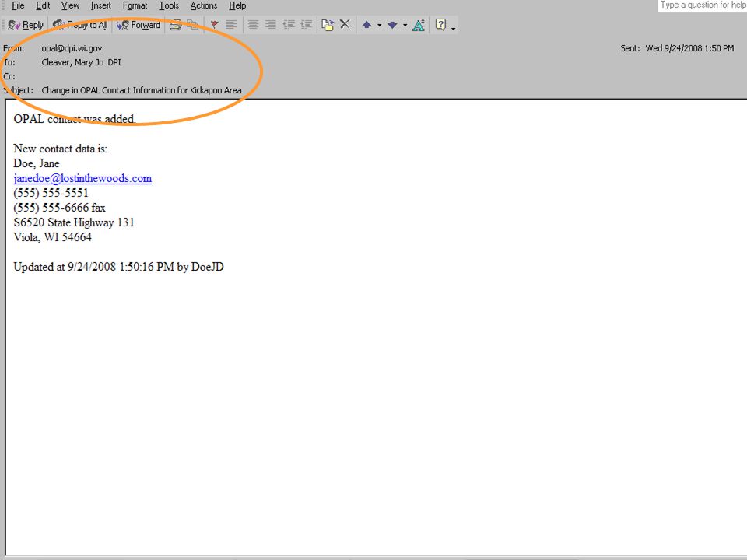Flag the message for follow up

pyautogui.click(x=215, y=25)
